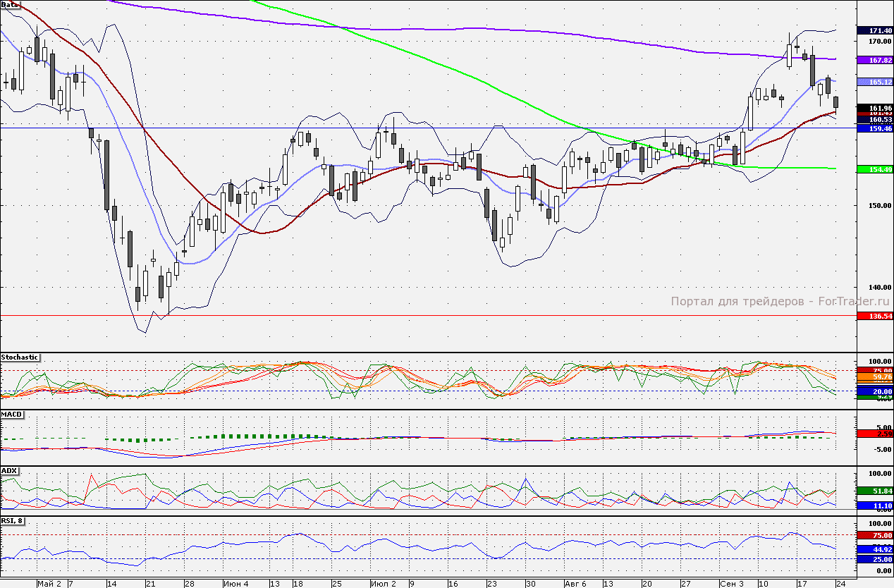Viewport: 894px width, 588px height.
Task: Select the black 161.96 current price tag
Action: pyautogui.click(x=874, y=107)
